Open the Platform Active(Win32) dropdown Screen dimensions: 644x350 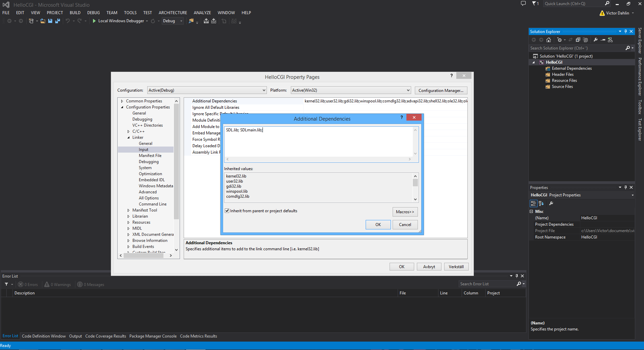(351, 90)
